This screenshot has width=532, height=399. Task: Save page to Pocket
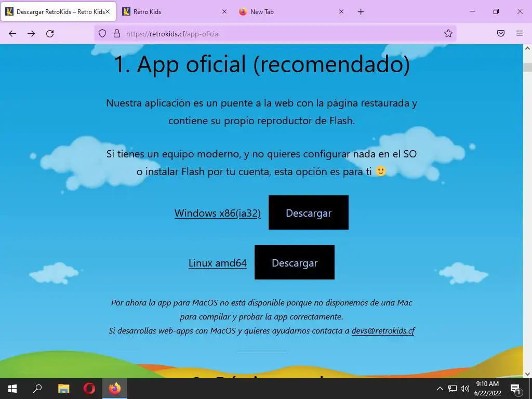tap(500, 33)
